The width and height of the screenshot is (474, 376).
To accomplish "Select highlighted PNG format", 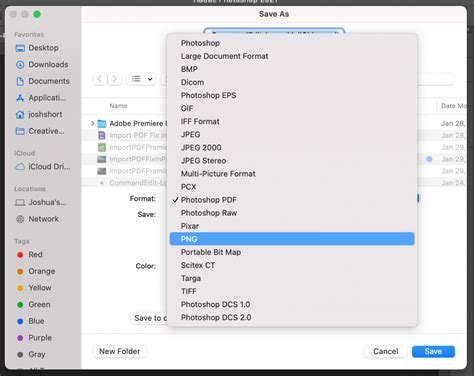I will pos(292,239).
